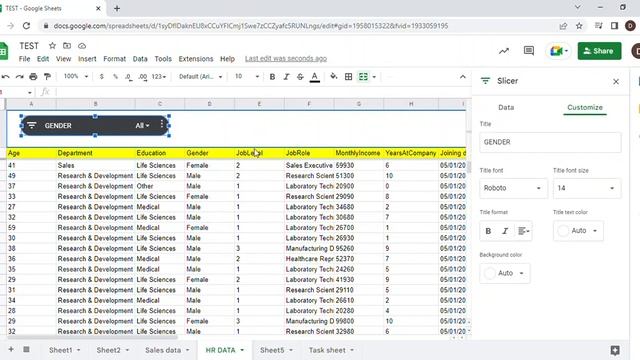Expand merge cells dropdown arrow
The width and height of the screenshot is (640, 360).
pyautogui.click(x=374, y=77)
